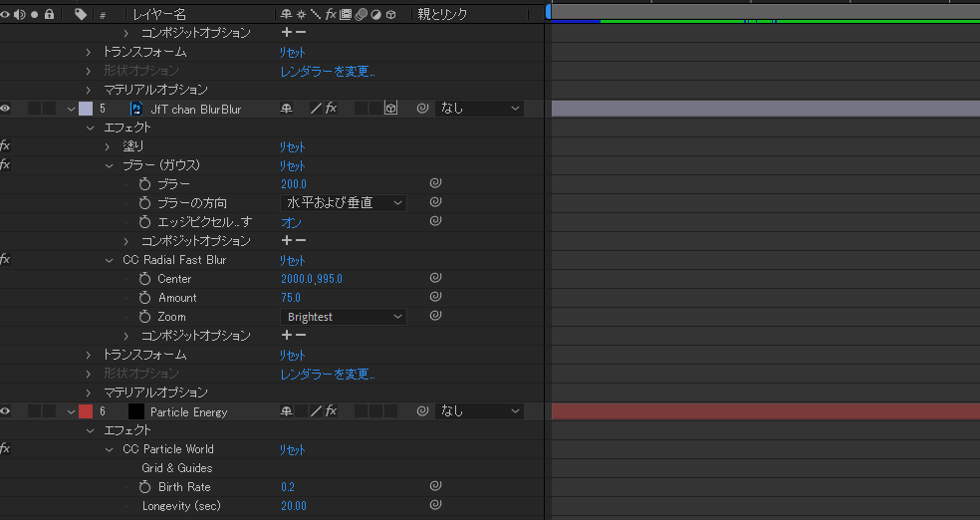This screenshot has width=980, height=520.
Task: Click the stopwatch icon for the ブラー property
Action: 144,184
